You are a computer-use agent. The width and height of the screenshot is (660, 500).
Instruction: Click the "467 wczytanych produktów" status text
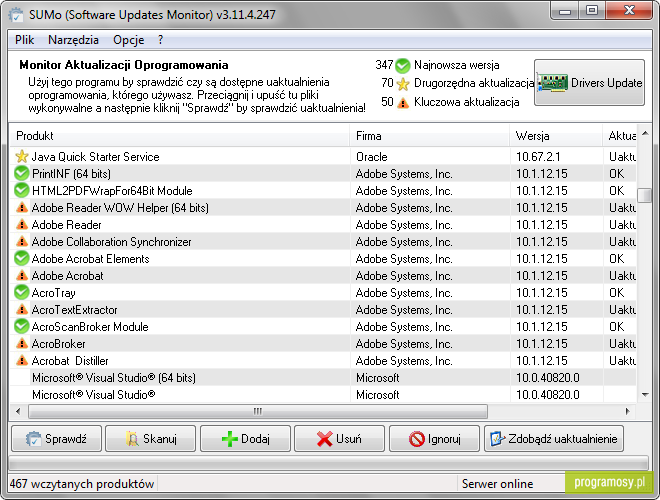[x=82, y=484]
